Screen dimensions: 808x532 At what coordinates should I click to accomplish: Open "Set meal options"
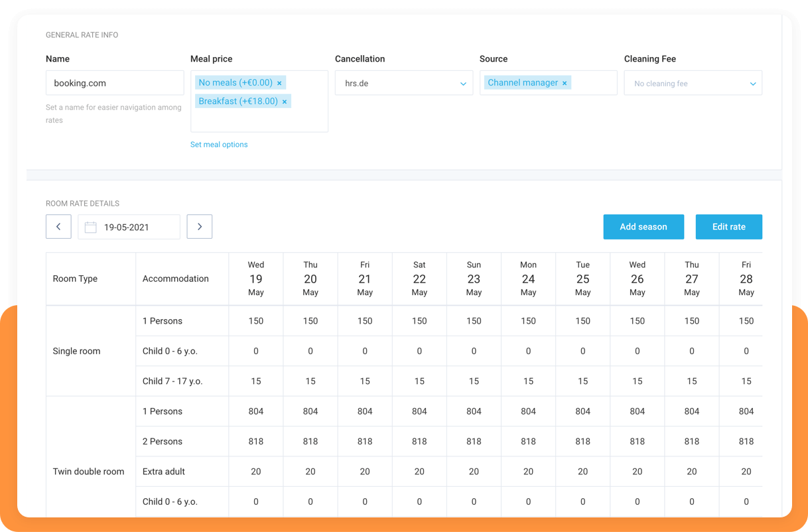(x=219, y=144)
